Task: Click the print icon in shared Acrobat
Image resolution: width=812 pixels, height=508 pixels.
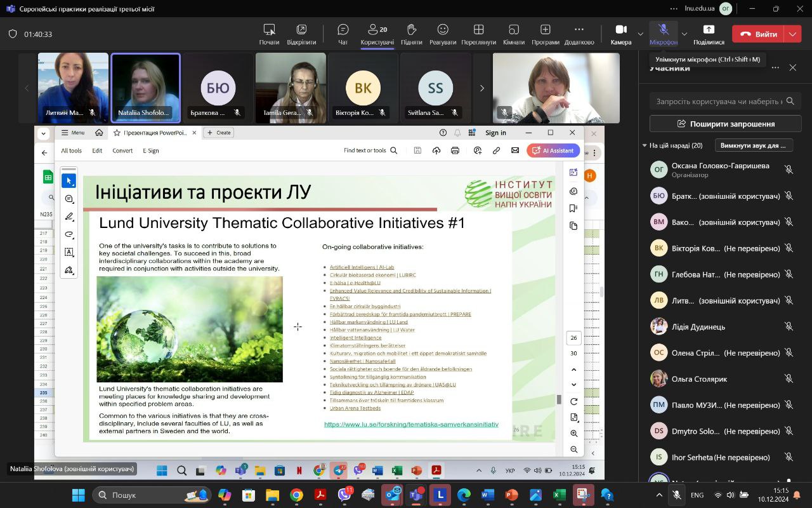Action: [x=455, y=150]
